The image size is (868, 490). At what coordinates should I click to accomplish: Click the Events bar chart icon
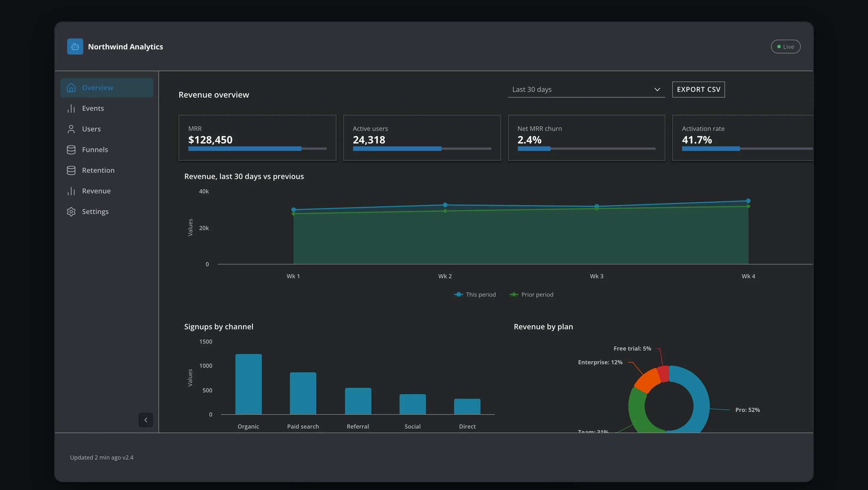point(71,108)
